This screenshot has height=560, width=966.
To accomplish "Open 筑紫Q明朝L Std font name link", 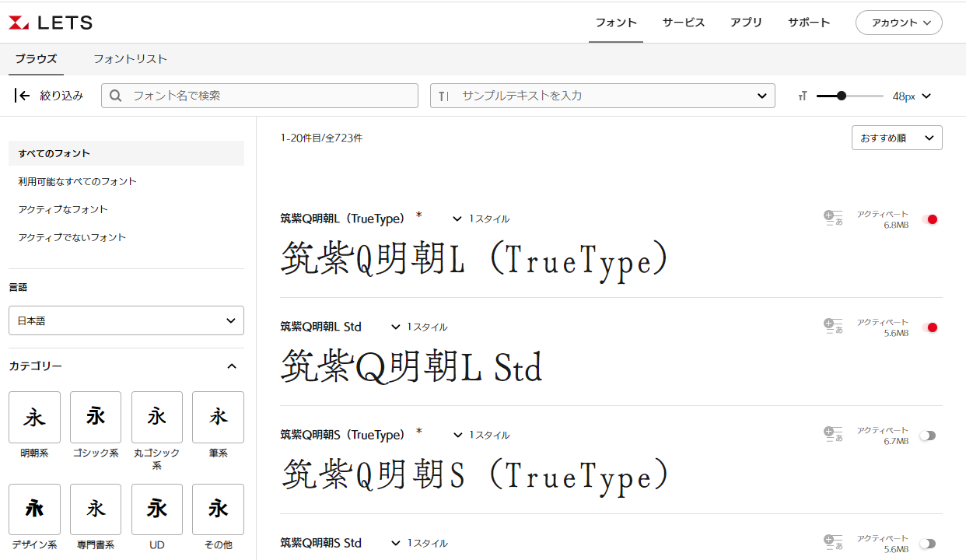I will [x=321, y=327].
